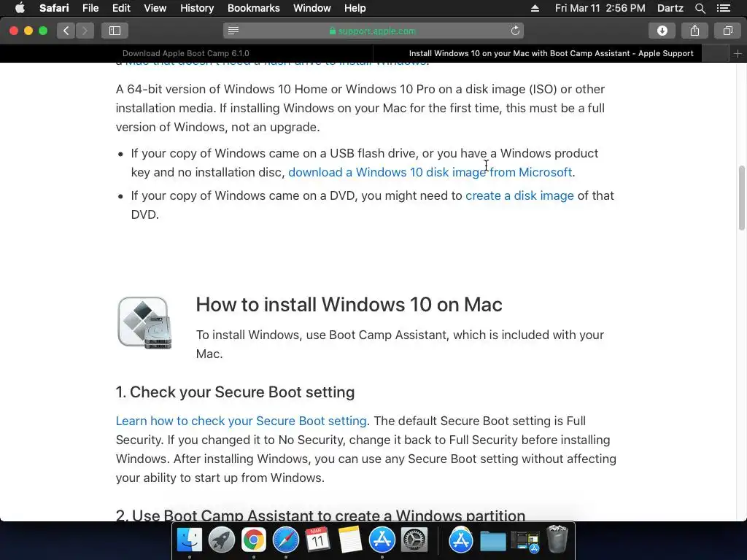Open the Dartz user menu
Screen dimensions: 747x560
670,8
